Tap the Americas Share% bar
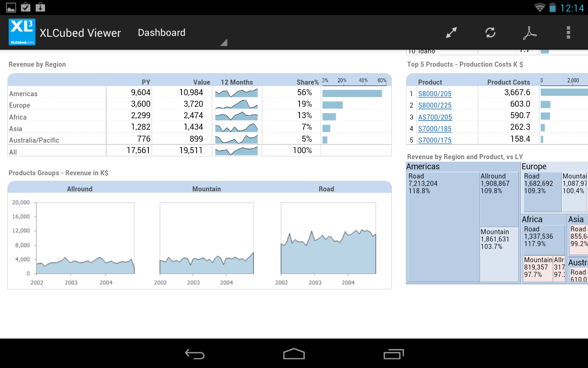The width and height of the screenshot is (588, 368). [351, 93]
